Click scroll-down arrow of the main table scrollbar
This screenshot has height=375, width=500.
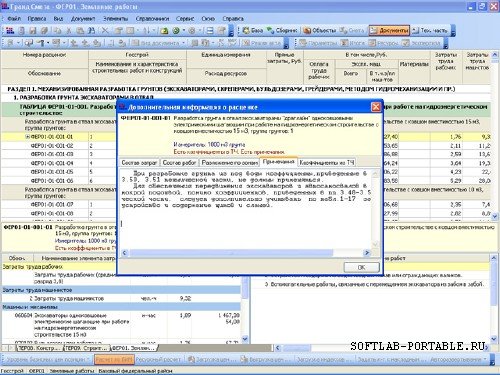(x=495, y=216)
